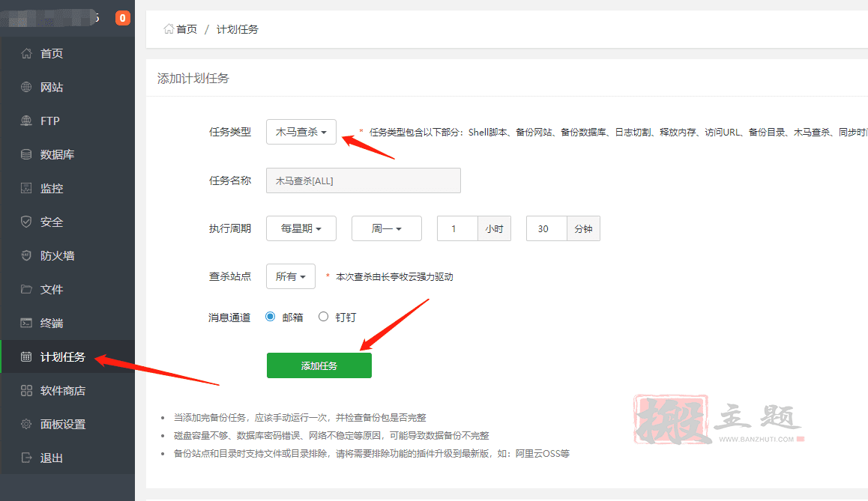This screenshot has width=868, height=501.
Task: Open the 每星期 execution cycle dropdown
Action: point(301,228)
